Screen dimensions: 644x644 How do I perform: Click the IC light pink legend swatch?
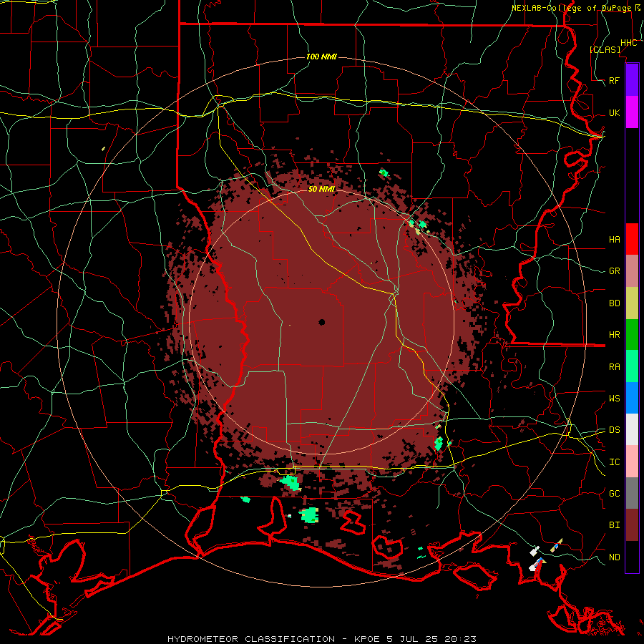pyautogui.click(x=632, y=462)
